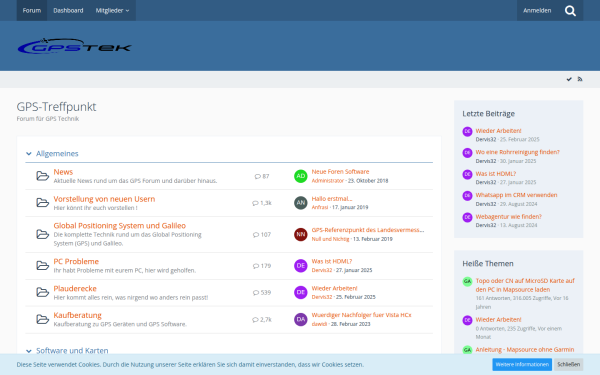Open the dark red NN avatar
The width and height of the screenshot is (600, 375).
pos(301,234)
